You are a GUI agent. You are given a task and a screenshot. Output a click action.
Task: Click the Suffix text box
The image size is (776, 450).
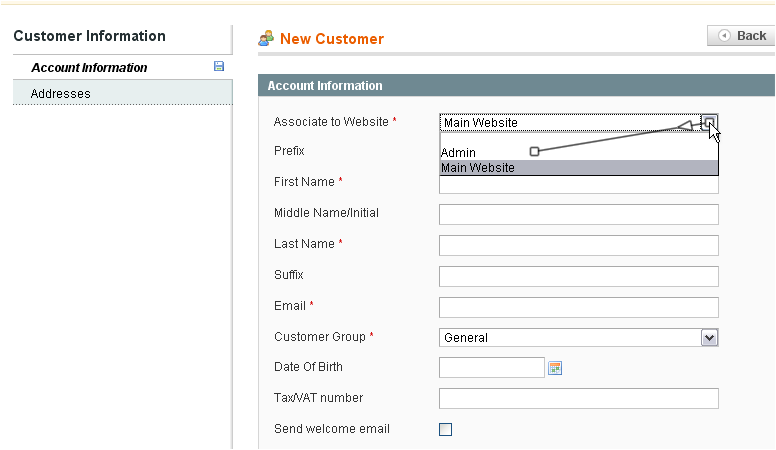click(x=579, y=276)
